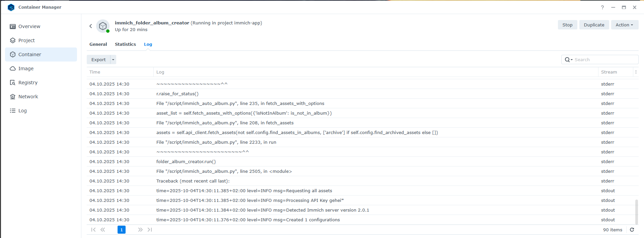Select page 1 in pagination
This screenshot has height=238, width=644.
point(122,230)
